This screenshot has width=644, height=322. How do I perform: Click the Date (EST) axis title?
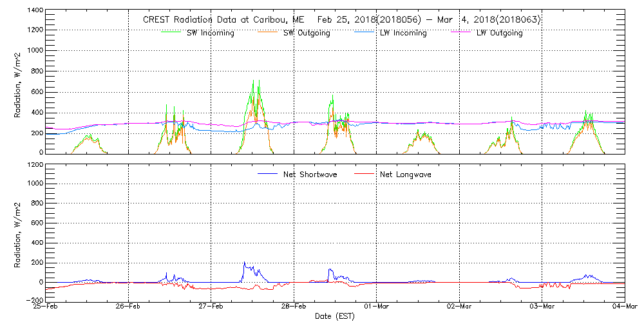[x=335, y=316]
